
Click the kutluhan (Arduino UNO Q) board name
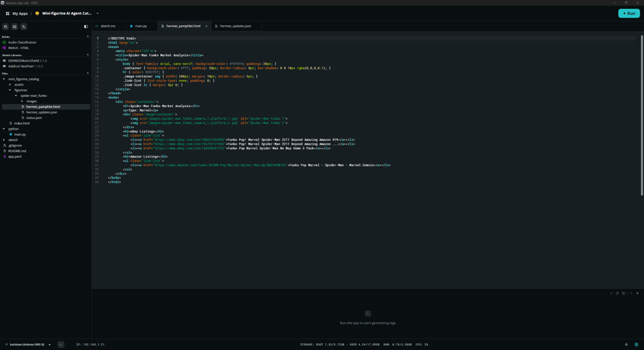coord(27,345)
